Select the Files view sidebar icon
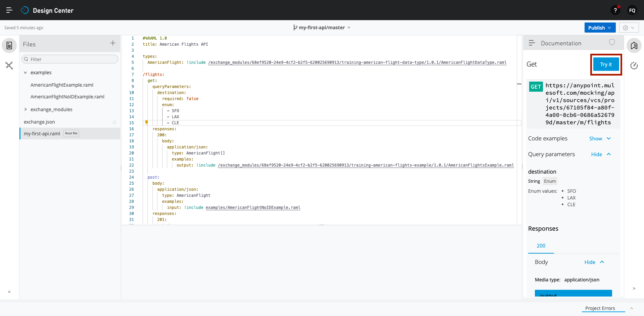 [9, 45]
